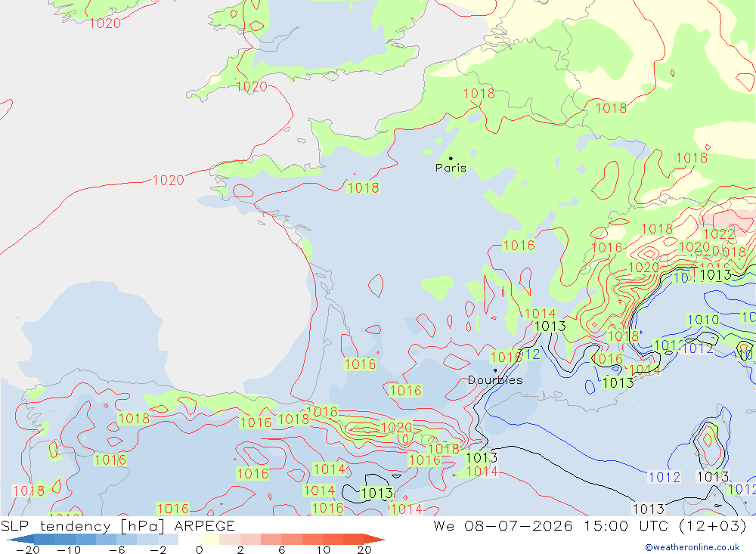Click the legend value 6

[281, 550]
